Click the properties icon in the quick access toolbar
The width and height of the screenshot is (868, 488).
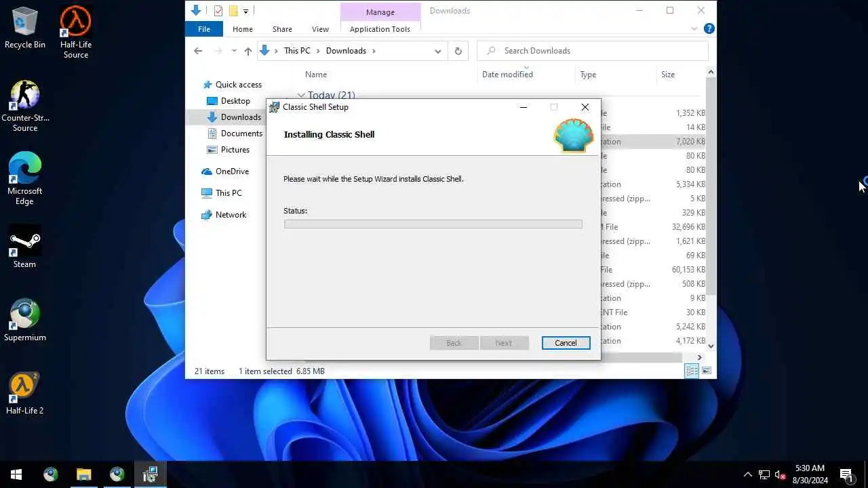click(x=218, y=11)
